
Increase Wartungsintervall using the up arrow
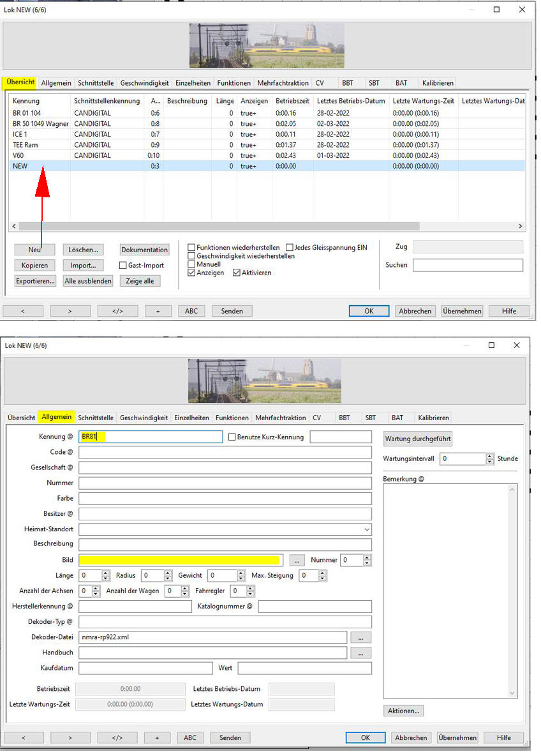tap(490, 456)
